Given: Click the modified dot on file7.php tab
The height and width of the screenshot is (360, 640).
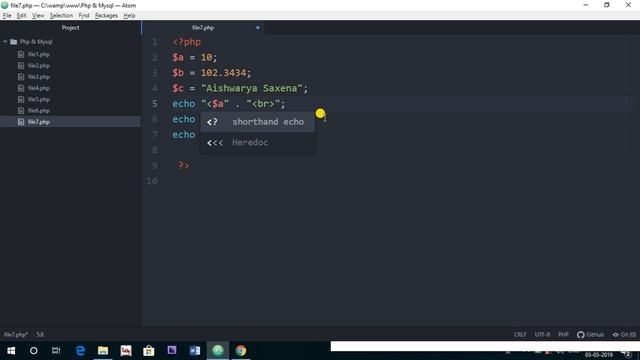Looking at the screenshot, I should pyautogui.click(x=258, y=28).
